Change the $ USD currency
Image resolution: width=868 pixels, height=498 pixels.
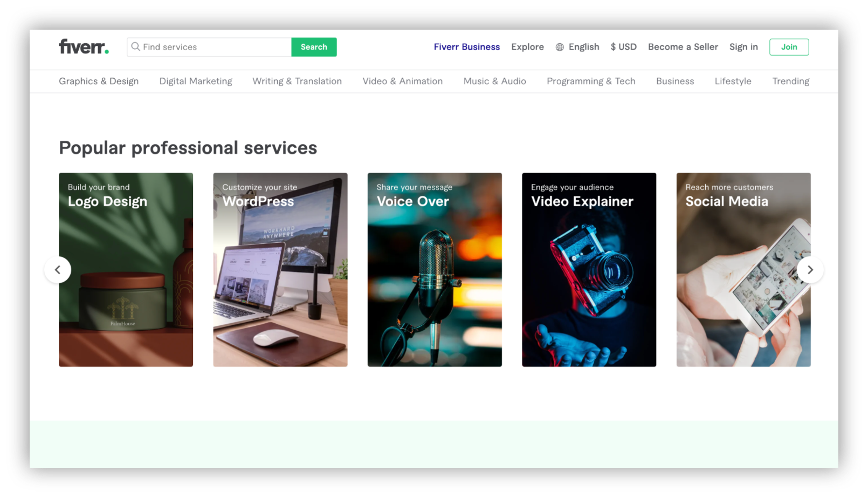point(623,47)
